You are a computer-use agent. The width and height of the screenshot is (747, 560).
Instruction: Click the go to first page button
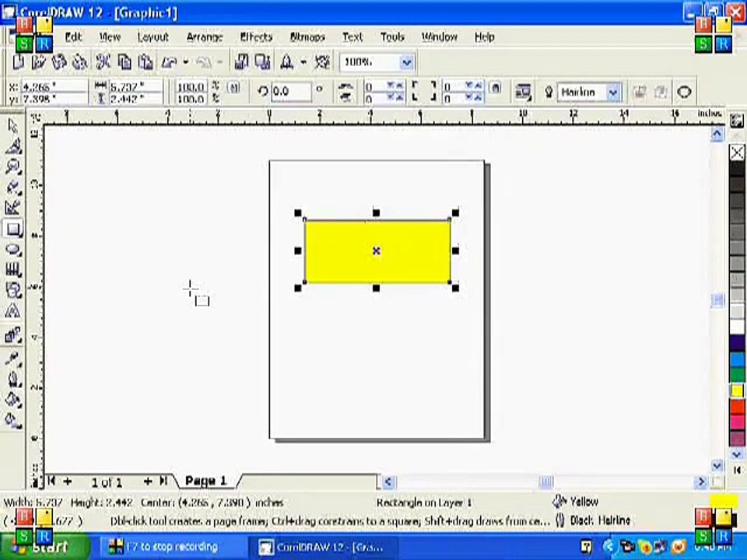pos(51,481)
